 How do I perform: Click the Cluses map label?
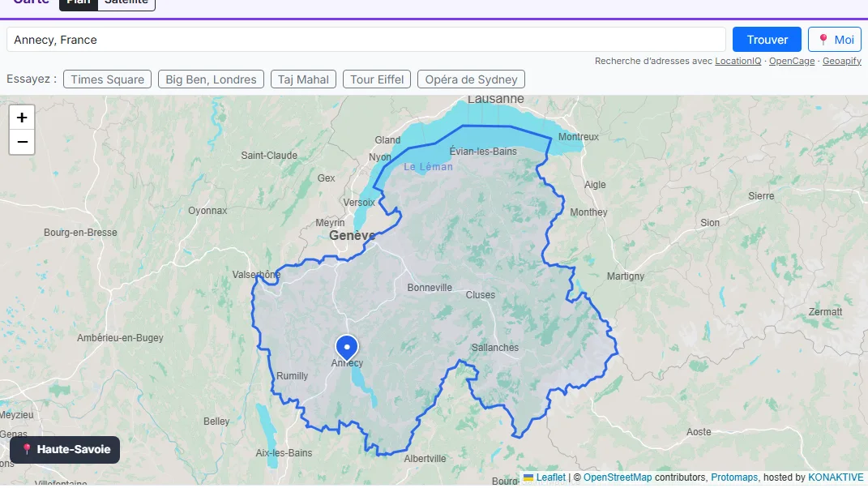point(480,295)
